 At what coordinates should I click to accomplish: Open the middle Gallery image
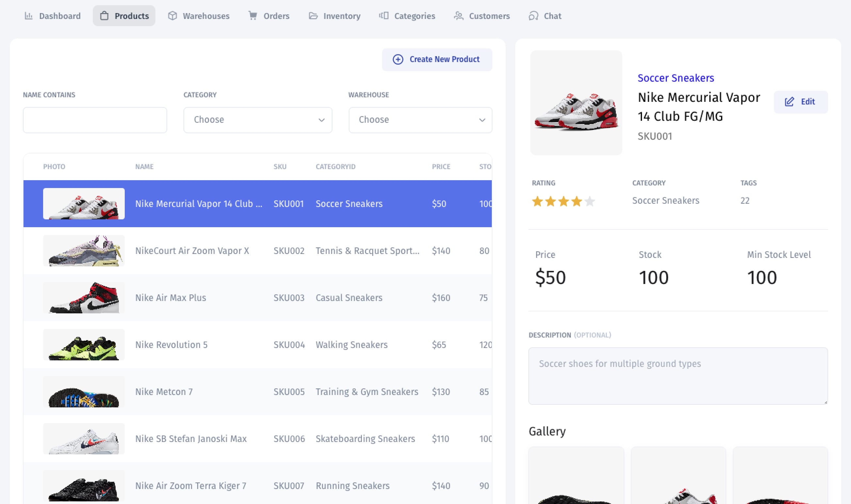click(679, 476)
